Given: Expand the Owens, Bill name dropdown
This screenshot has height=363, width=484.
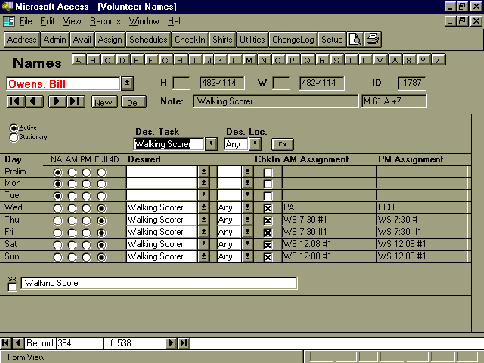Looking at the screenshot, I should (127, 84).
